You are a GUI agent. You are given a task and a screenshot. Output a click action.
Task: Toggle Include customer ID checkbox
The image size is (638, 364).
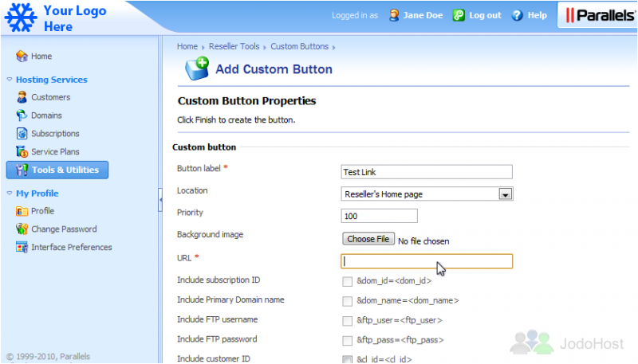click(347, 359)
